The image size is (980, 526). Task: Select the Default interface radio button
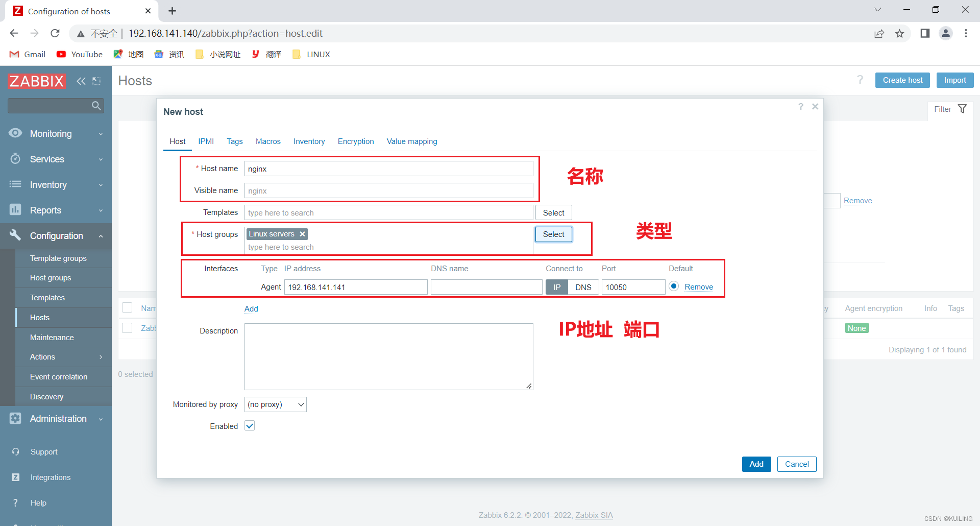click(674, 286)
